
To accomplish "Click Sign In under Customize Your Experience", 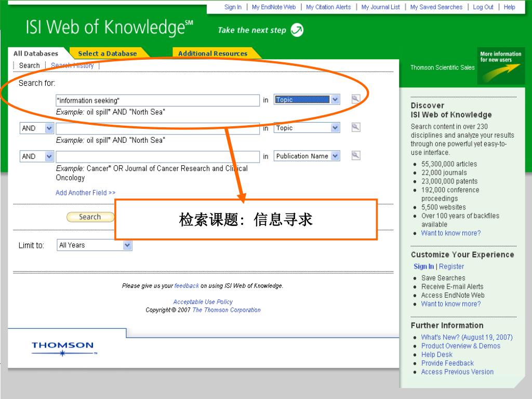I will (423, 267).
